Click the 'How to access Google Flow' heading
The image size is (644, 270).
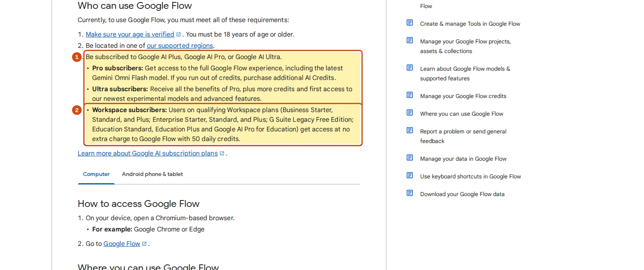(138, 204)
